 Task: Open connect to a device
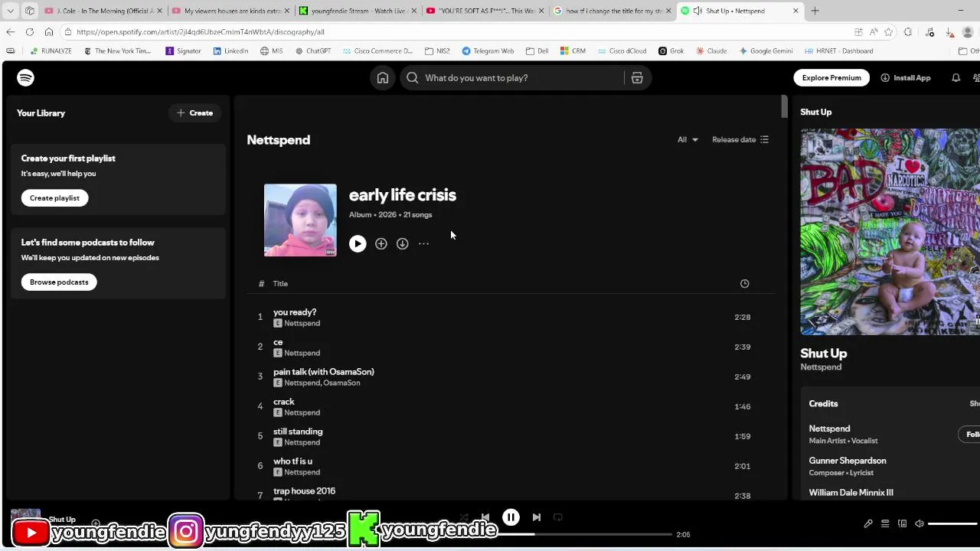pyautogui.click(x=902, y=523)
